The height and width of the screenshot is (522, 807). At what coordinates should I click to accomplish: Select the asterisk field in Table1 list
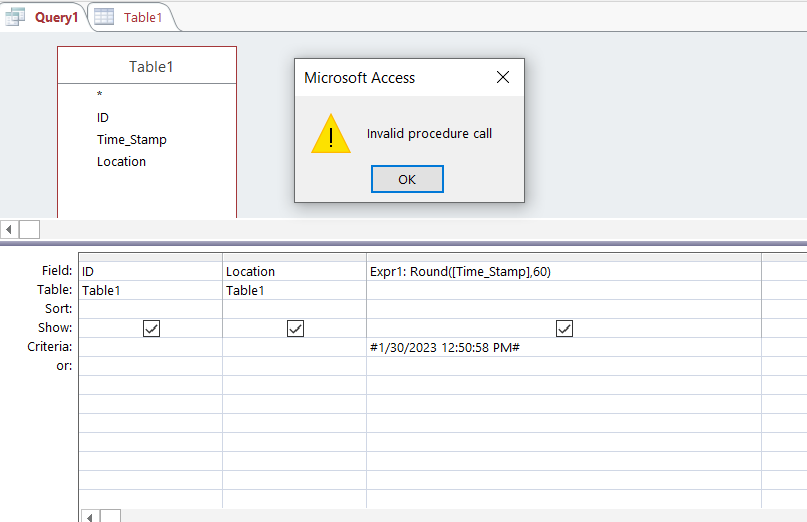point(100,94)
